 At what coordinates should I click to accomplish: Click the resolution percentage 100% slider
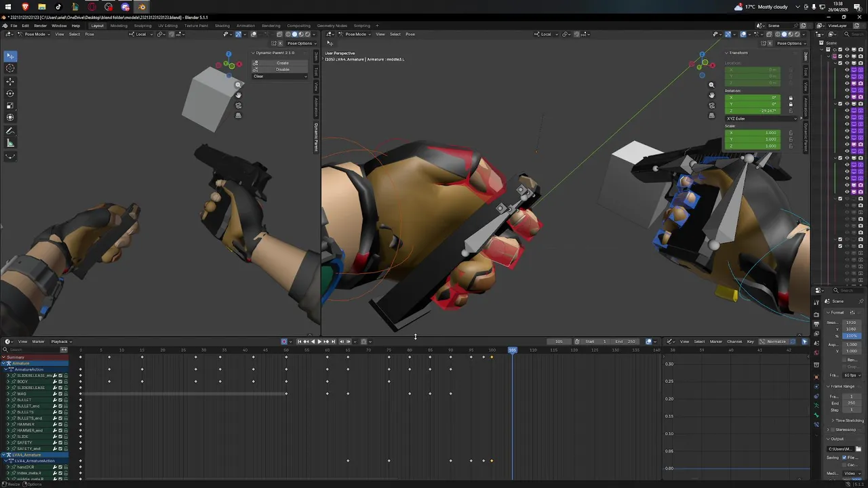tap(852, 336)
